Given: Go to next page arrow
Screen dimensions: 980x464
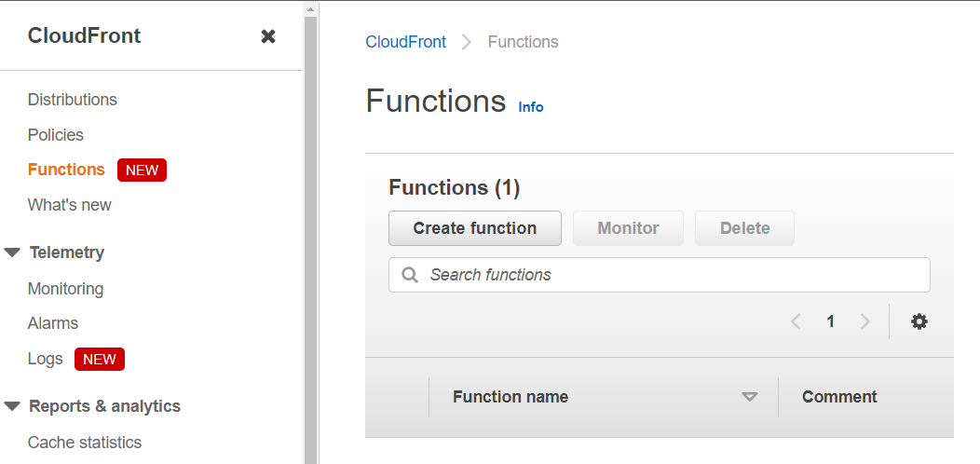Looking at the screenshot, I should click(865, 321).
